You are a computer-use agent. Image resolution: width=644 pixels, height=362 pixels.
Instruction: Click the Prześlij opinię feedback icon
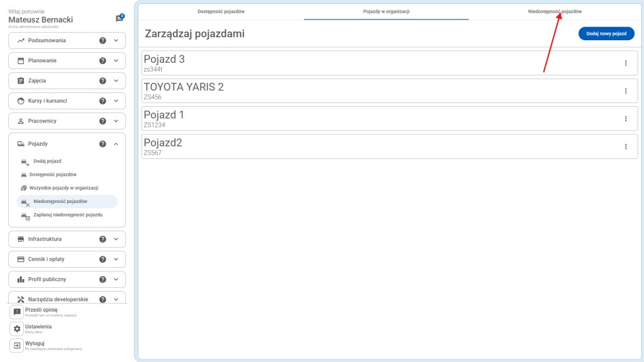coord(17,312)
